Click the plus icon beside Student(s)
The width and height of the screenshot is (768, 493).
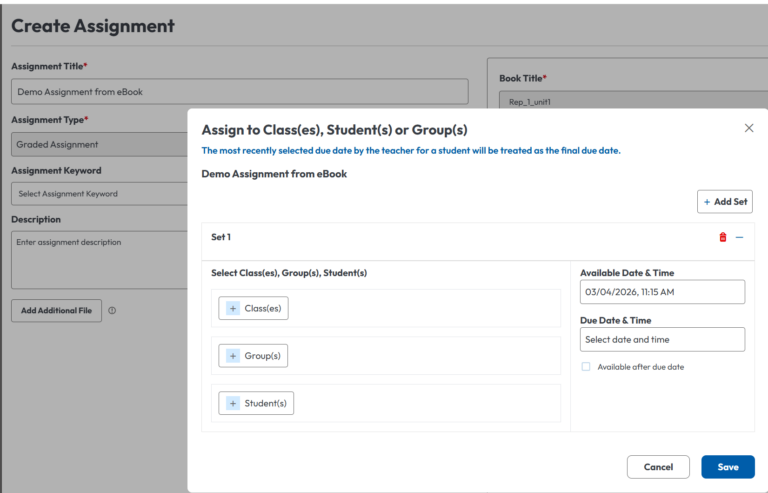point(233,403)
